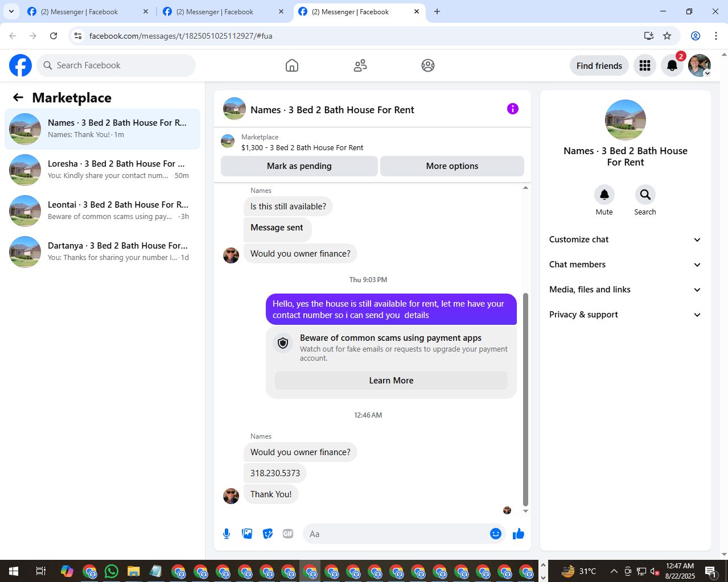Switch to the second Messenger browser tab
Screen dimensions: 728x582
[x=224, y=11]
